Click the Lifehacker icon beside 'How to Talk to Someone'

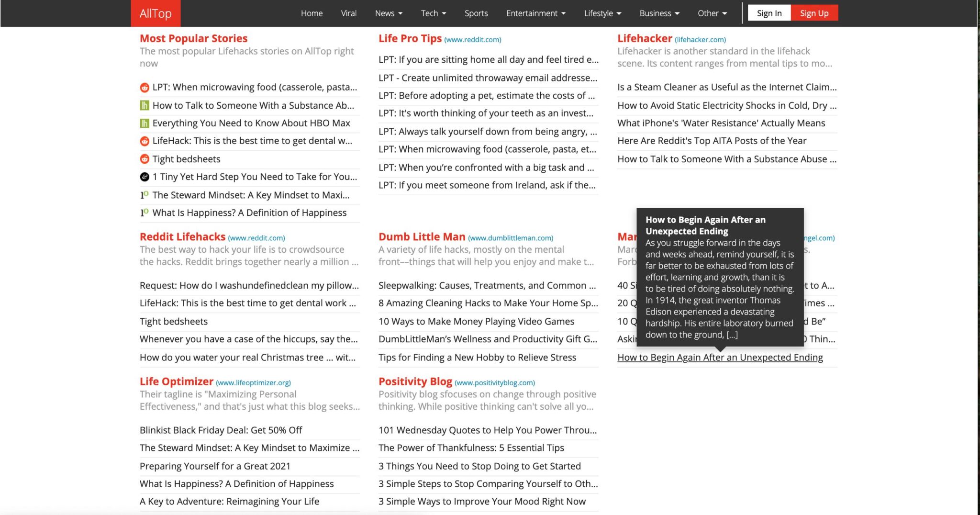pos(145,105)
